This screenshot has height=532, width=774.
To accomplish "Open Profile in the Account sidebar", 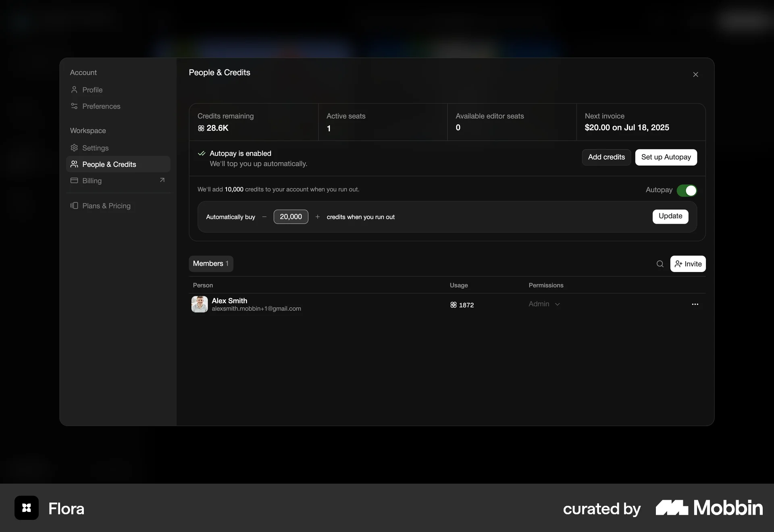I will (92, 90).
